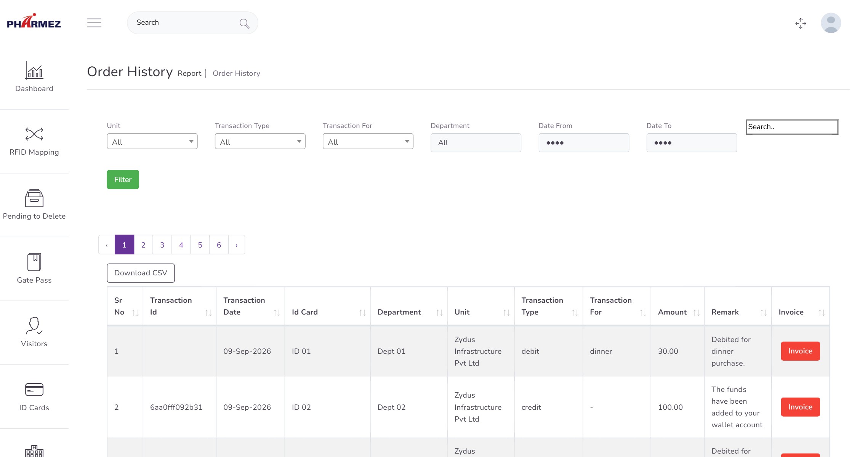Apply filters with the Filter button

pos(123,179)
